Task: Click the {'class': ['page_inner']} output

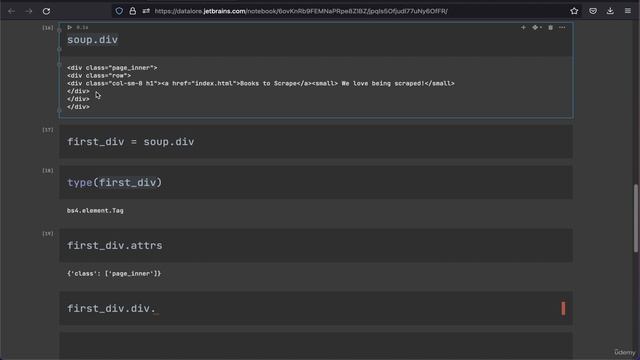Action: (114, 273)
